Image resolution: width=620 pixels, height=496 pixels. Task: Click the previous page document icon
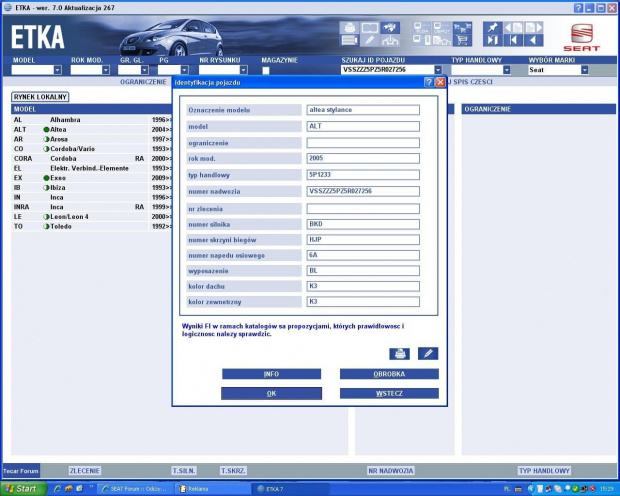coord(513,28)
